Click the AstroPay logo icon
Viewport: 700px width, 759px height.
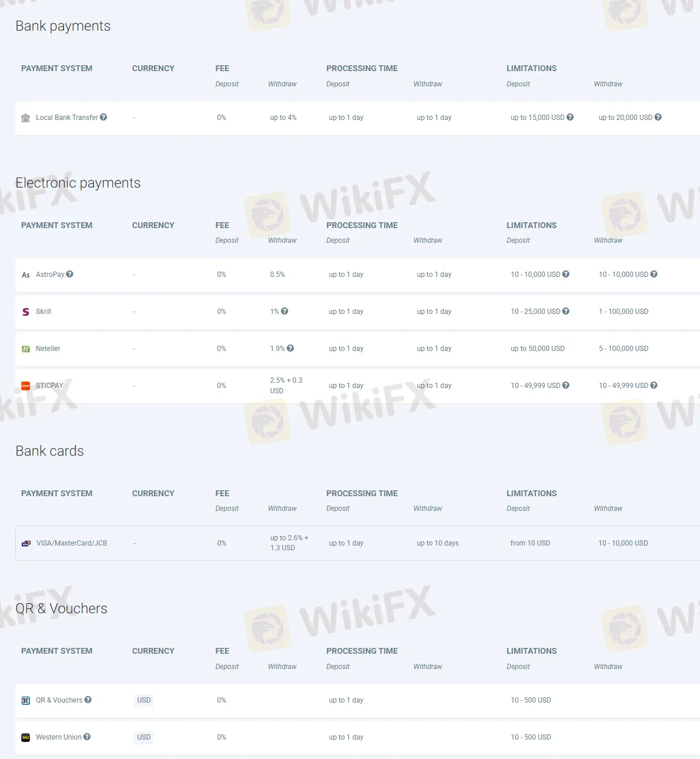(x=25, y=275)
